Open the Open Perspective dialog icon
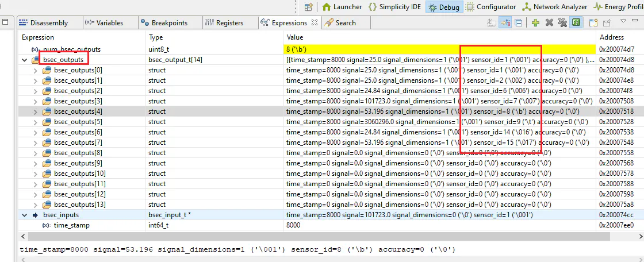This screenshot has width=644, height=262. (308, 7)
